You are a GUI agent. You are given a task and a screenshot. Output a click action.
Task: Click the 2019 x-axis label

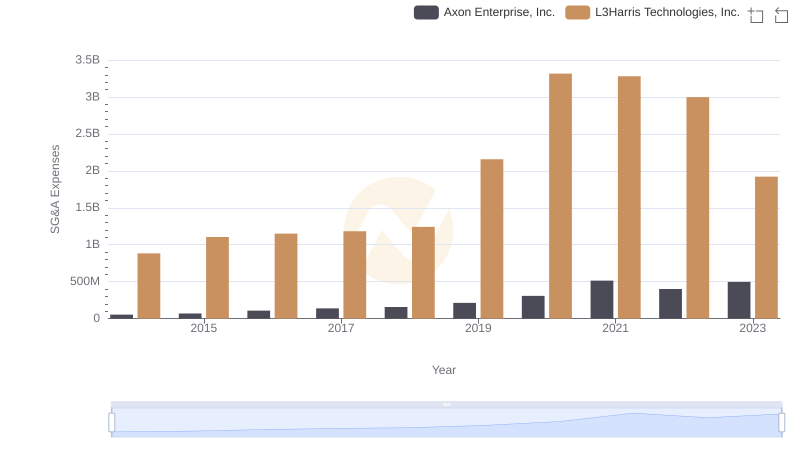(478, 328)
